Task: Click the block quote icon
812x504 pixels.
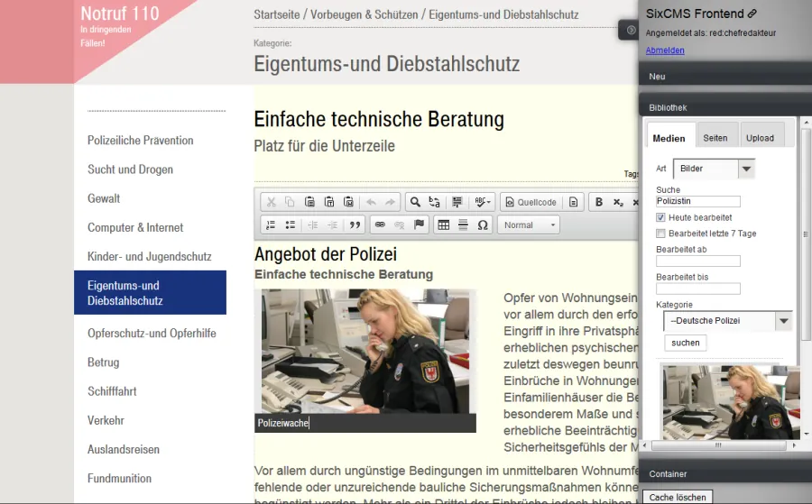Action: [355, 225]
